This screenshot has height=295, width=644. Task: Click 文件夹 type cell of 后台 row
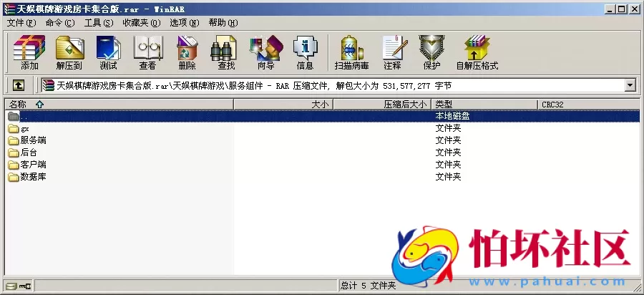[448, 153]
